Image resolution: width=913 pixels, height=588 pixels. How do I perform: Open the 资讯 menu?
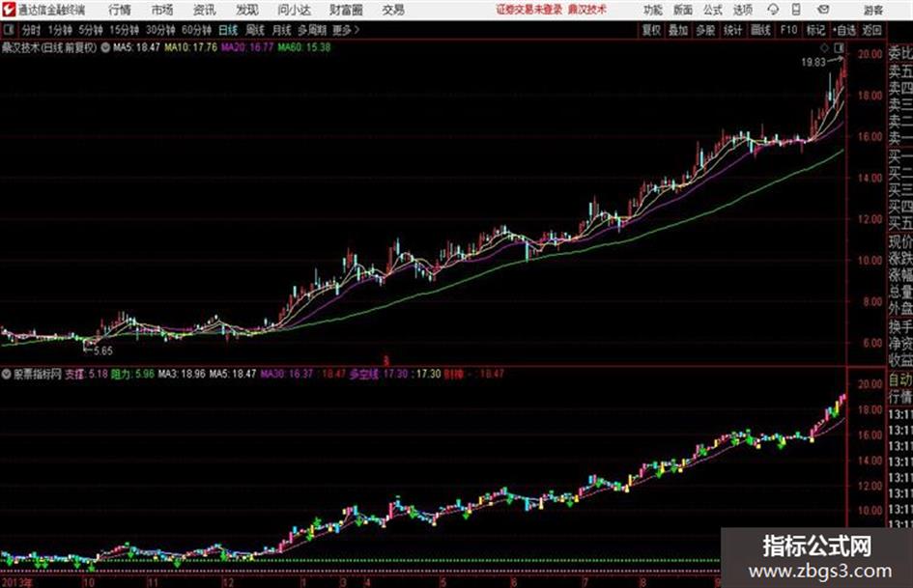coord(205,10)
